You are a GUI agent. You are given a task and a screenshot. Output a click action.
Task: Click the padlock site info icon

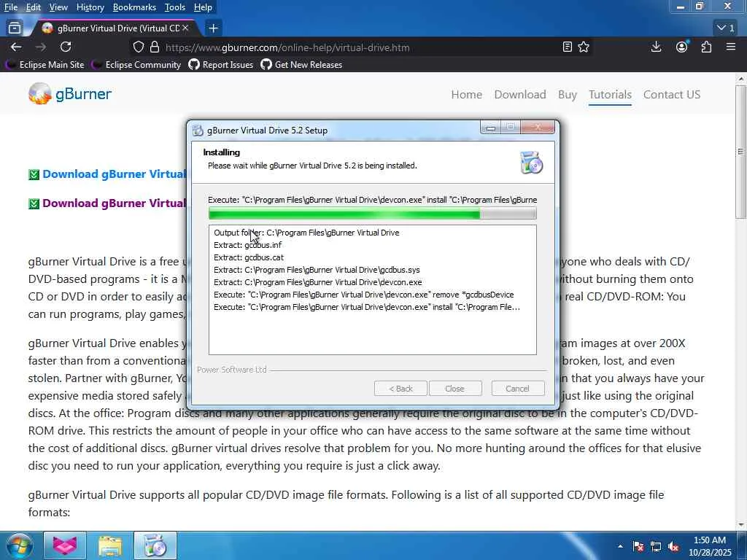tap(155, 47)
